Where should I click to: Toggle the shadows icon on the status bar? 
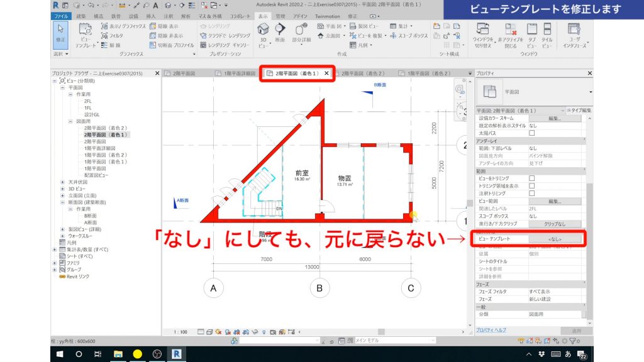tap(228, 331)
